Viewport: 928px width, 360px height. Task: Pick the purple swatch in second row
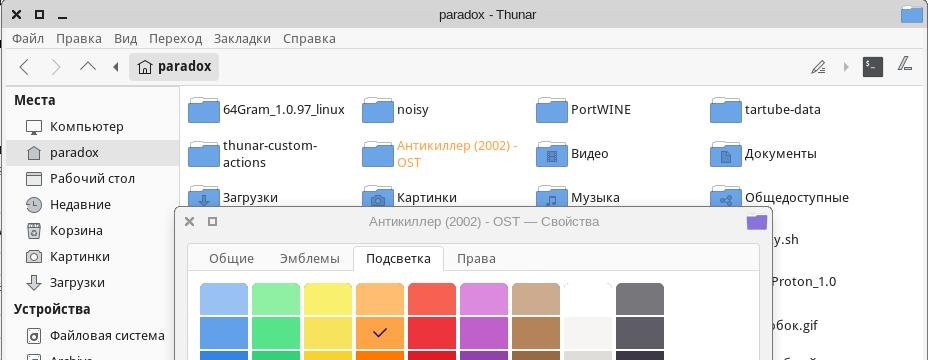coord(484,333)
